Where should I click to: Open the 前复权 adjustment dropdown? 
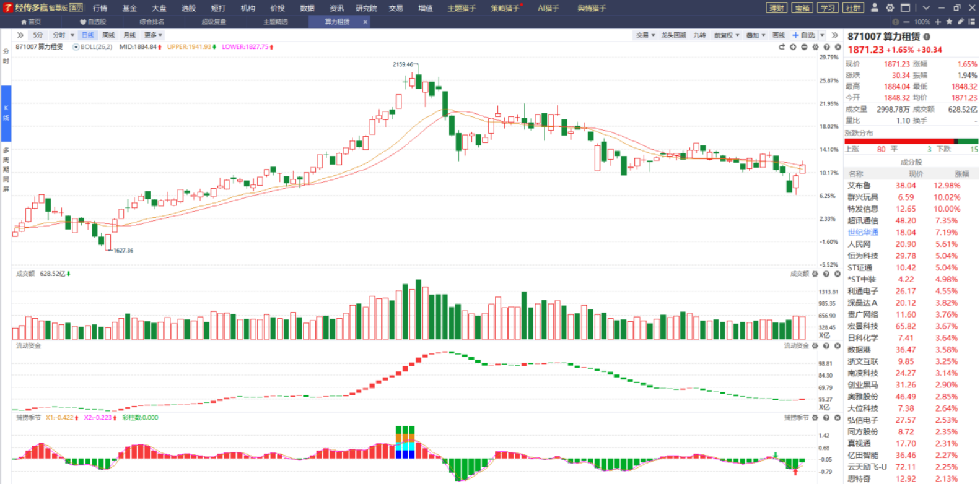(x=726, y=35)
